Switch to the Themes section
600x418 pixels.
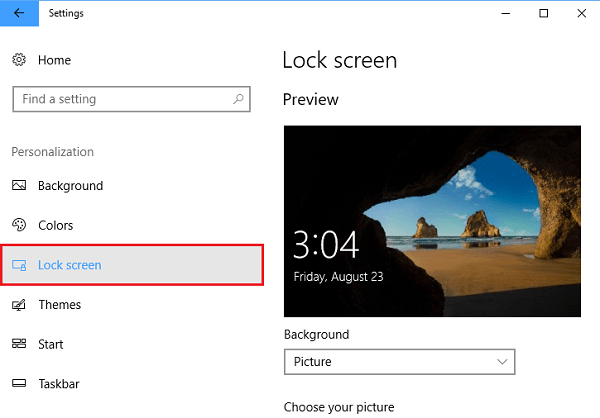59,305
